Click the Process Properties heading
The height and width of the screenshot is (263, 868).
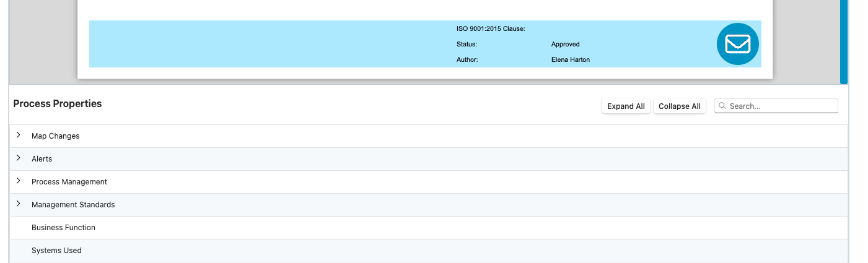point(58,104)
